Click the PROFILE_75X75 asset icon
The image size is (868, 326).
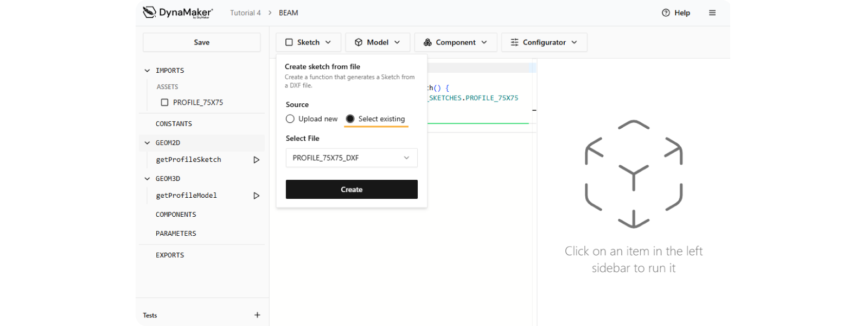coord(164,102)
